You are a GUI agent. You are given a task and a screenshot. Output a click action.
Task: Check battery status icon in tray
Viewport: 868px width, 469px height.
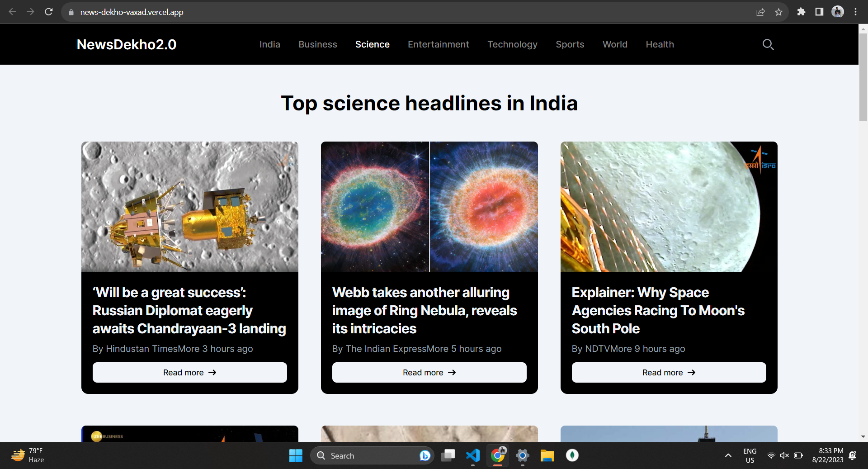798,455
